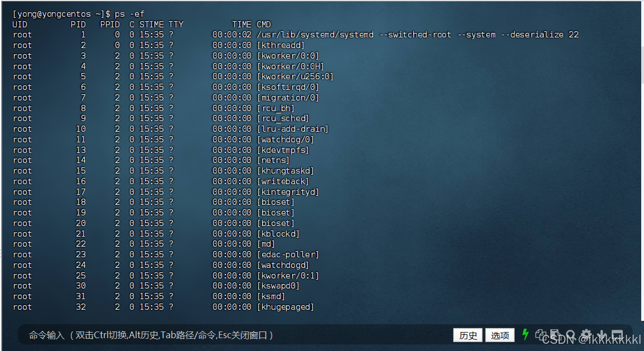Click the TTY column header
This screenshot has width=644, height=351.
pos(176,24)
